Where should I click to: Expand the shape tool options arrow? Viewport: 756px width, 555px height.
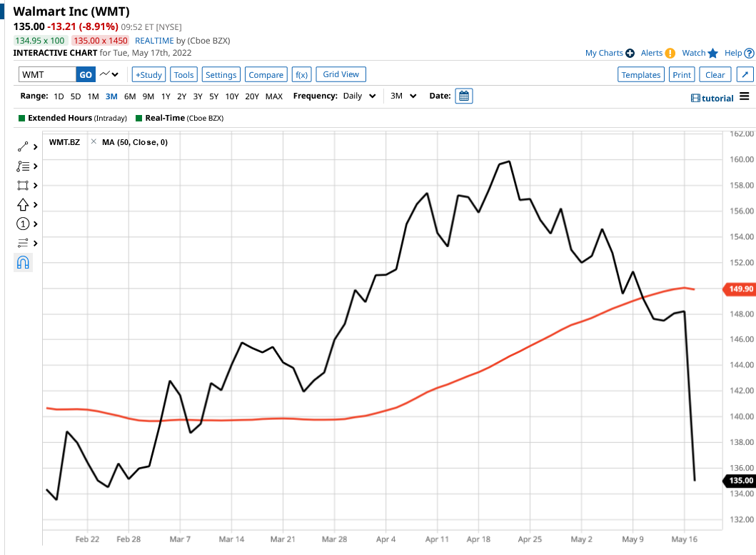[x=35, y=185]
